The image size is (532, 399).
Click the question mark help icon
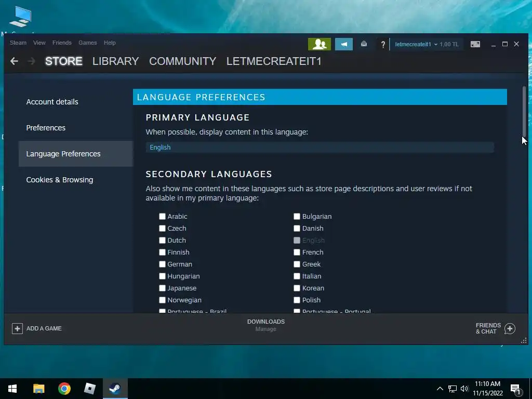point(383,45)
